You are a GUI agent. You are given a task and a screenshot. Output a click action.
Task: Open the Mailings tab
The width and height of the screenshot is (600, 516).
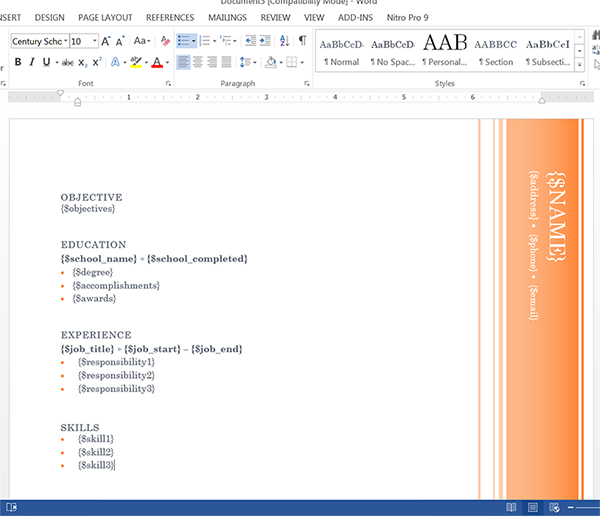pos(227,18)
